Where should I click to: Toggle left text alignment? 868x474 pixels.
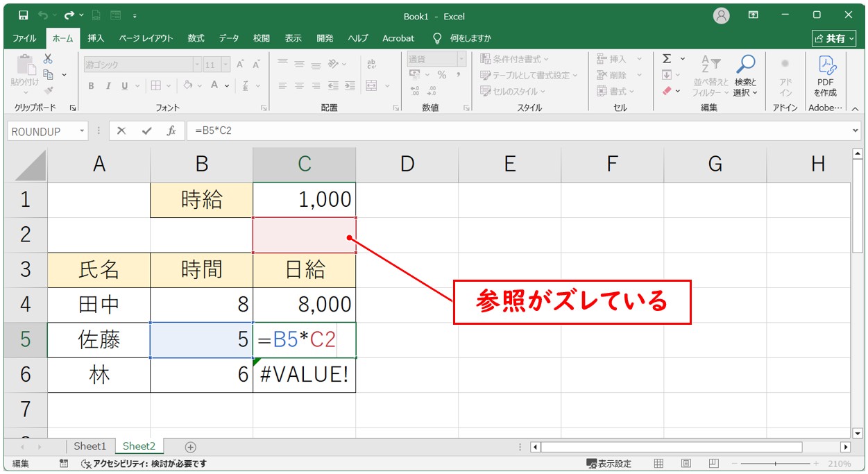click(282, 85)
